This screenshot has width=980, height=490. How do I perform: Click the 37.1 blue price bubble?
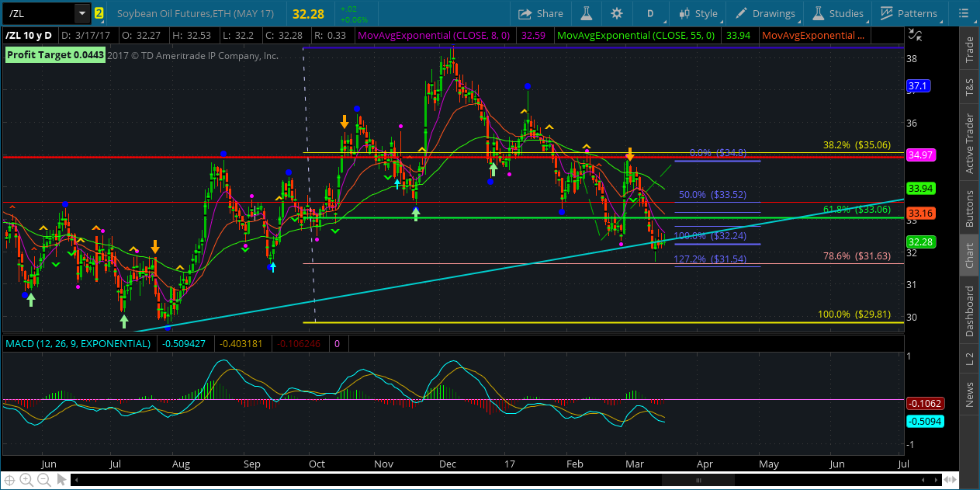point(918,86)
